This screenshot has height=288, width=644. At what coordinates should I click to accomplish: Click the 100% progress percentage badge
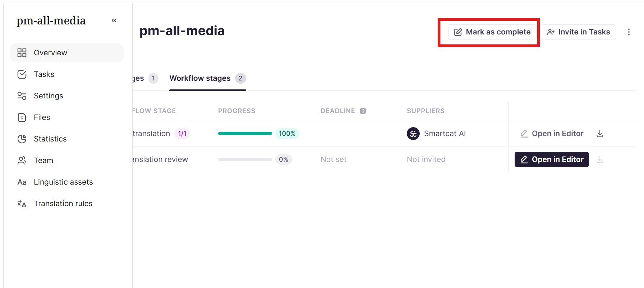[287, 134]
